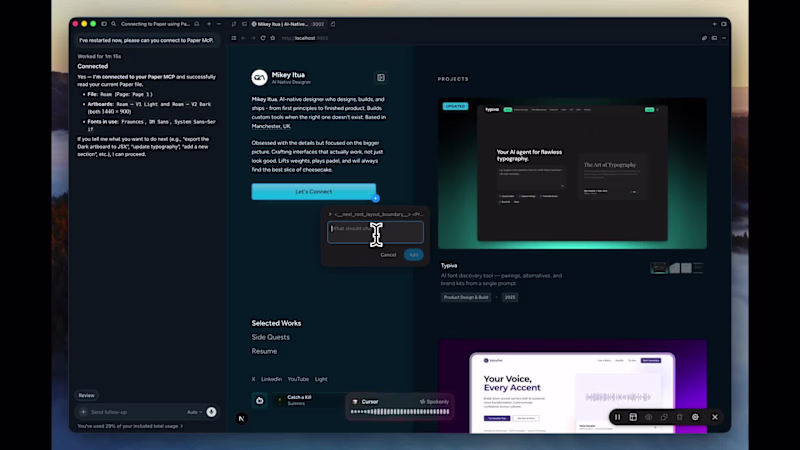800x450 pixels.
Task: Click the copy icon in floating toolbar
Action: click(x=664, y=417)
